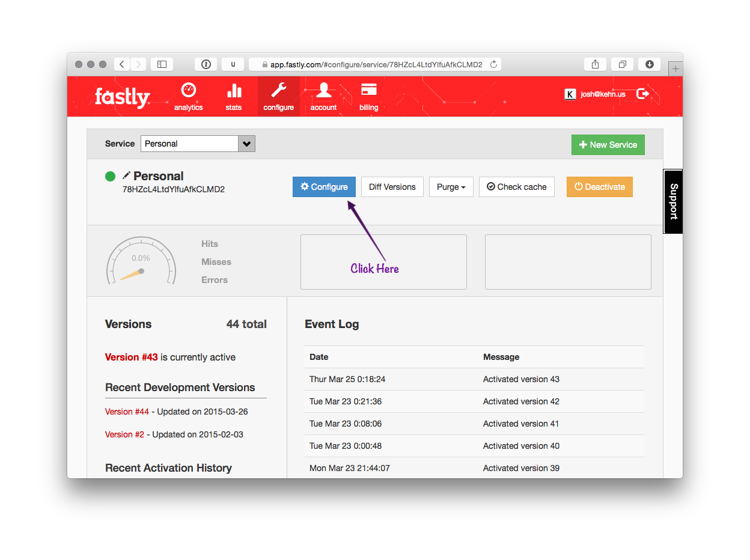This screenshot has width=750, height=560.
Task: Select the Mon Mar 23 21:44:07 date cell
Action: tap(350, 468)
